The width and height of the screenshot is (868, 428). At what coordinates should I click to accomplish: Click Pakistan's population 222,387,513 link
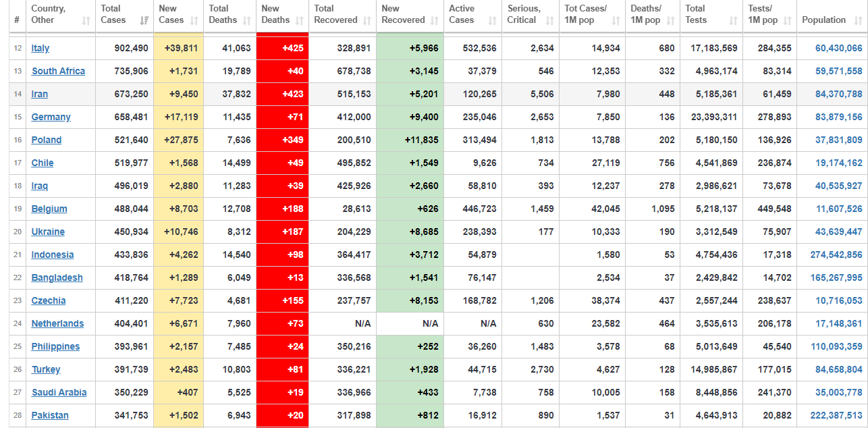(836, 415)
